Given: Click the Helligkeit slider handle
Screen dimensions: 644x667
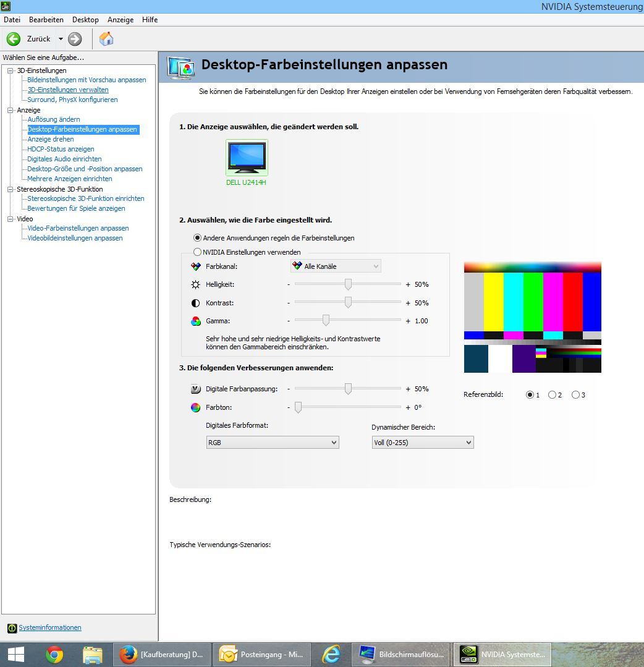Looking at the screenshot, I should 349,284.
